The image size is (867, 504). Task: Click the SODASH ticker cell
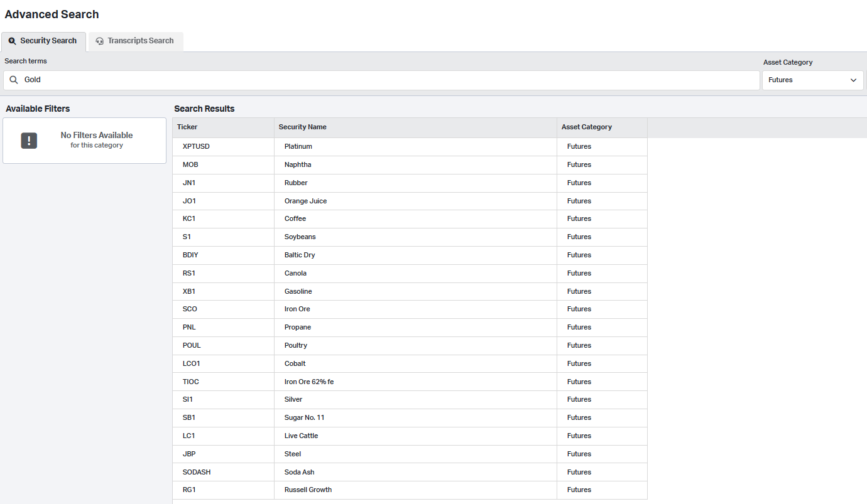[196, 472]
